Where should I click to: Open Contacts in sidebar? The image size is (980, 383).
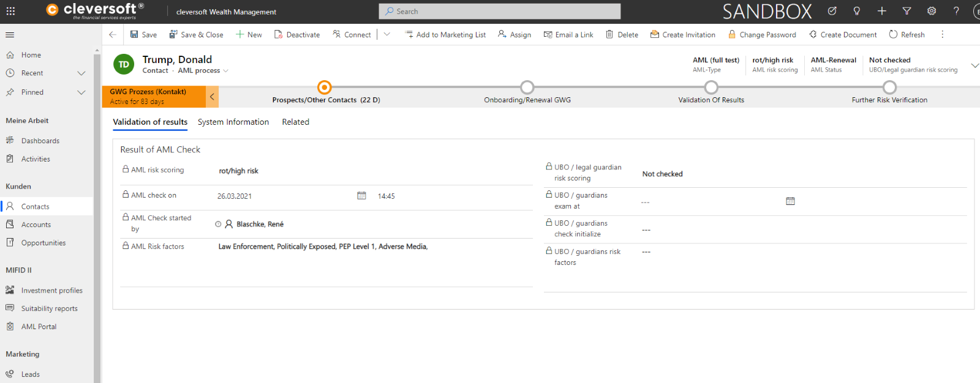pyautogui.click(x=47, y=207)
